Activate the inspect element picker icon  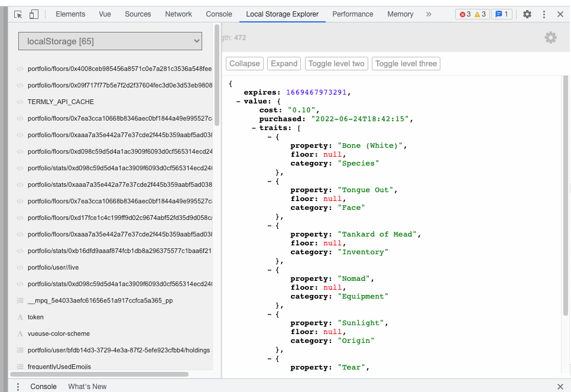[18, 14]
